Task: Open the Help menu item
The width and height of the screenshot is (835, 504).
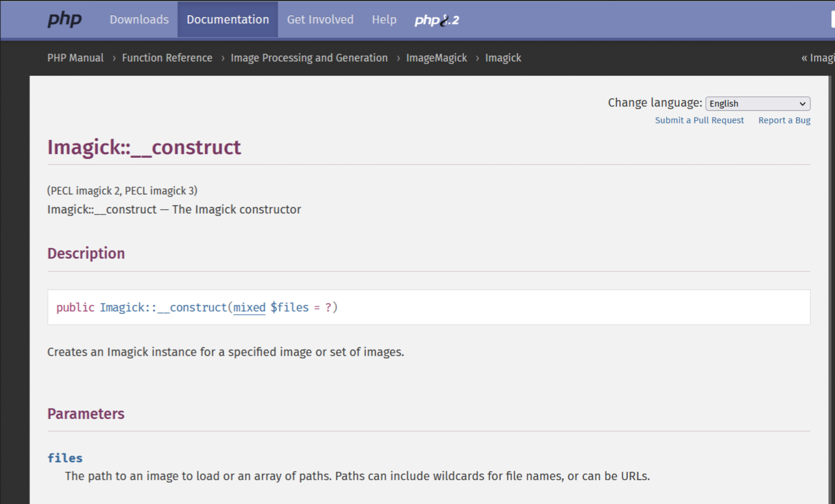Action: [384, 19]
